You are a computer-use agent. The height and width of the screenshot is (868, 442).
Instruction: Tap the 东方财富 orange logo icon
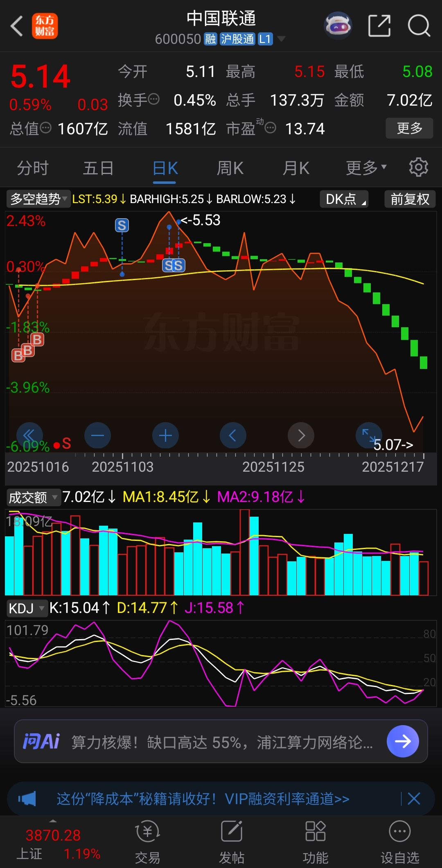45,26
